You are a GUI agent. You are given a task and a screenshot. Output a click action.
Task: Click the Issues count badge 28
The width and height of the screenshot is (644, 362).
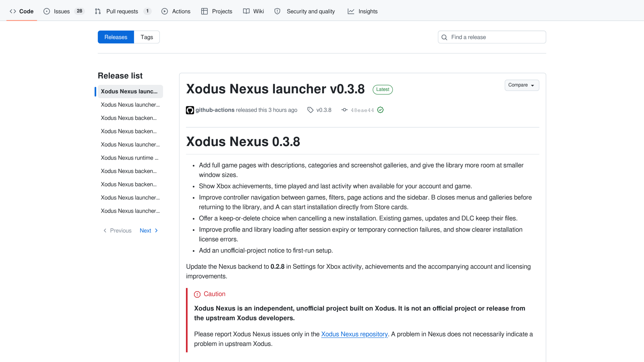click(79, 11)
